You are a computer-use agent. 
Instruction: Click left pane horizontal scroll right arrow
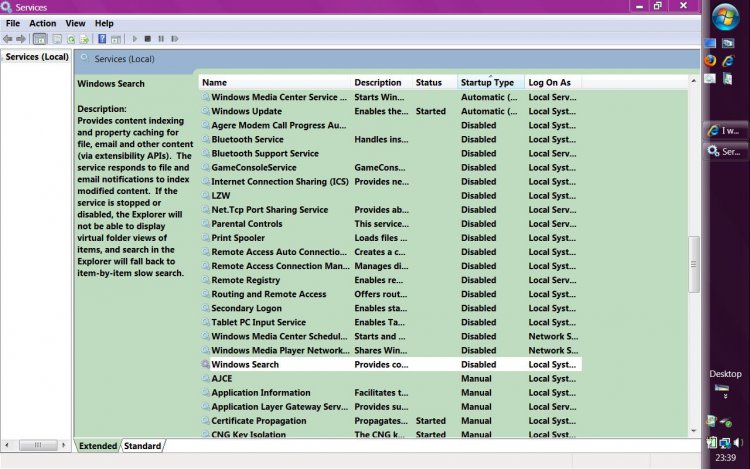(x=63, y=445)
